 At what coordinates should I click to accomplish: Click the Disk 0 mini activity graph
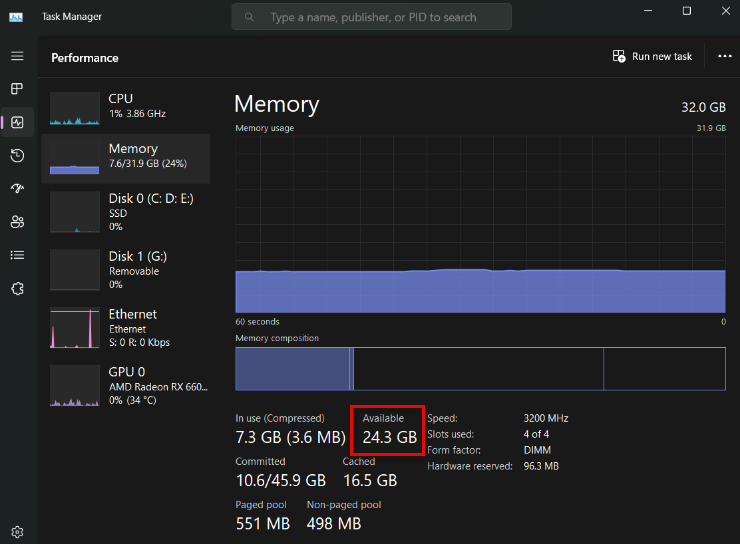[75, 212]
